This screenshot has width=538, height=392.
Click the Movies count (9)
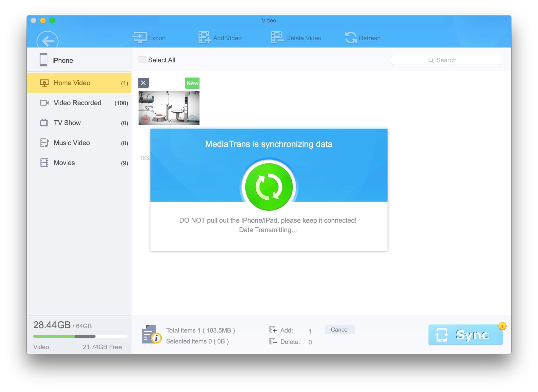[x=125, y=163]
